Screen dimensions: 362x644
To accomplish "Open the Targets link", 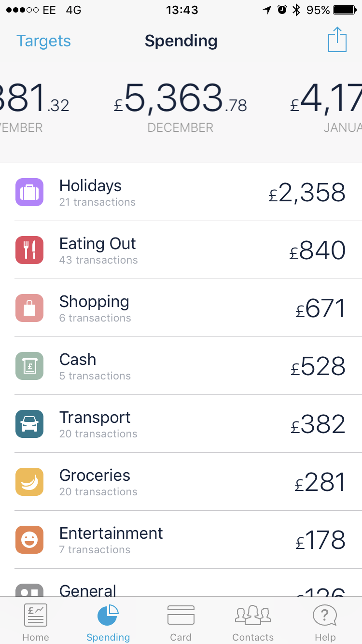I will (43, 41).
